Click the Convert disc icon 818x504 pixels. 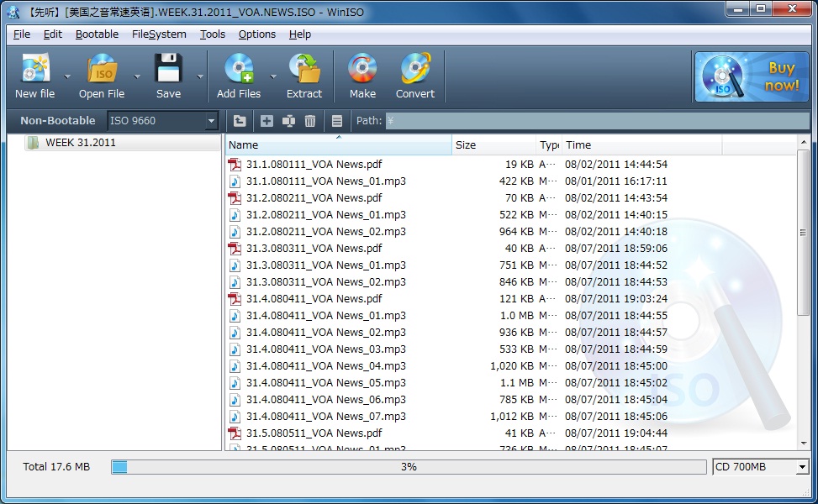(x=415, y=68)
